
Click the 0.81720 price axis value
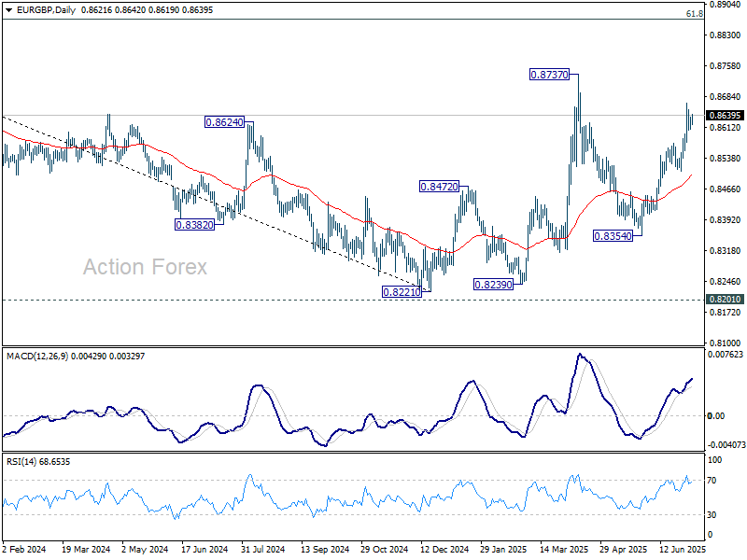point(725,313)
